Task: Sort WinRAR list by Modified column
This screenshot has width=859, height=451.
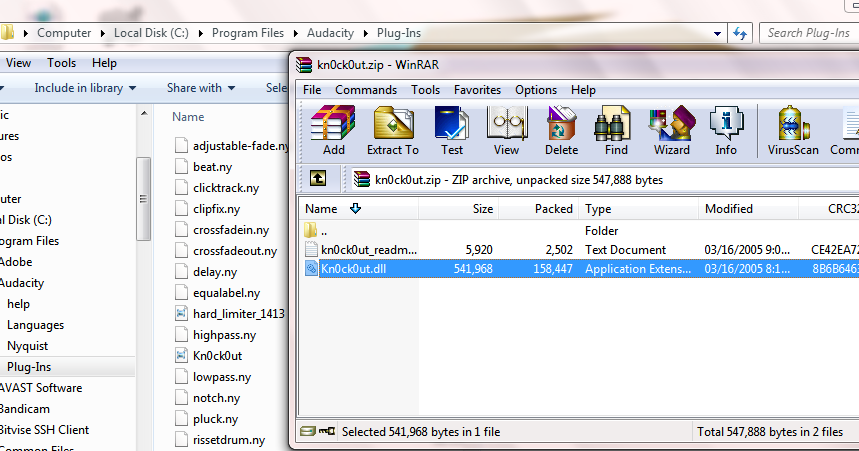Action: click(748, 209)
